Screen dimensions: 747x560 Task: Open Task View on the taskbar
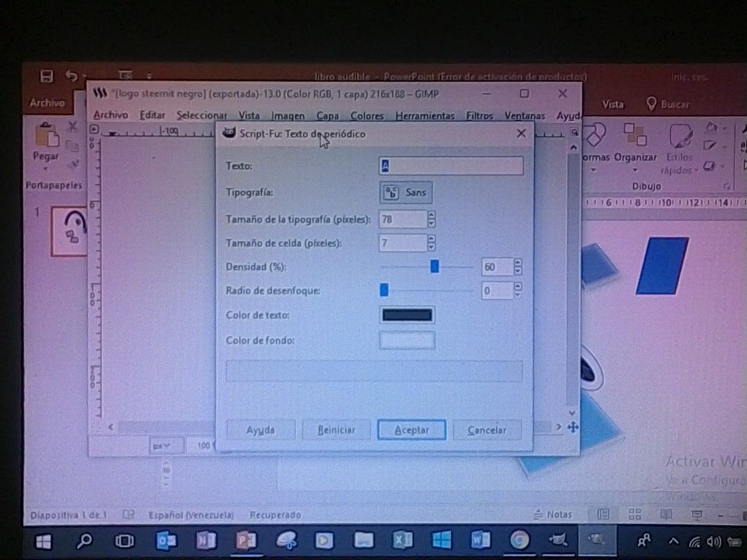click(124, 541)
